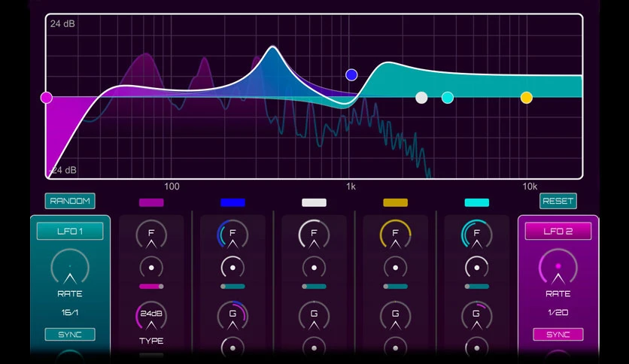Click the -24 dB bottom scale label
Viewport: 629px width, 364px height.
[62, 170]
